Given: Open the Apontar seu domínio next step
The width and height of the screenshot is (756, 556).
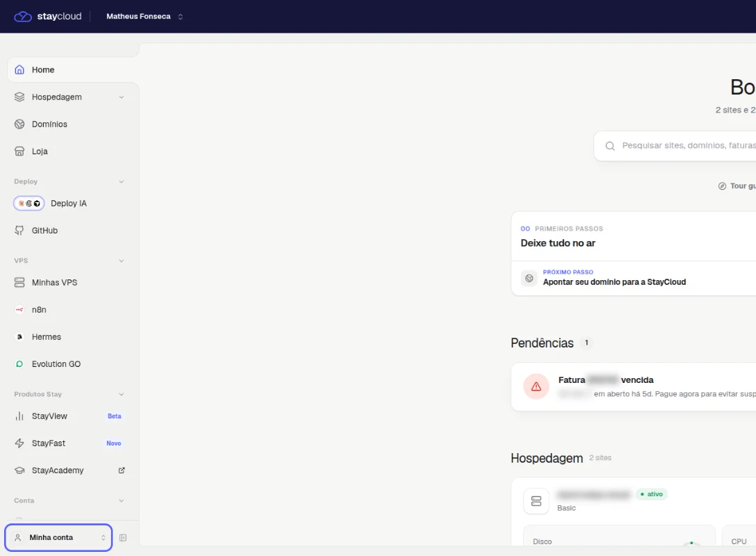Looking at the screenshot, I should 634,278.
